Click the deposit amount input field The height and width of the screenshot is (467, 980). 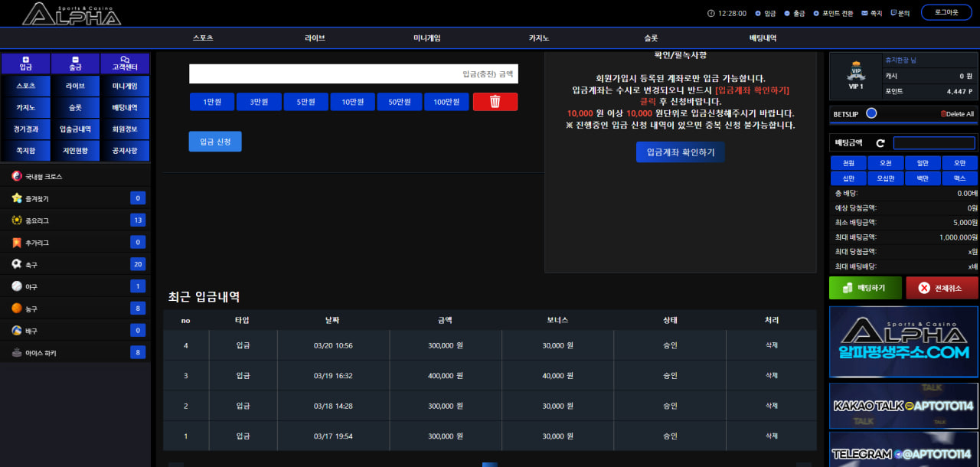pos(353,73)
